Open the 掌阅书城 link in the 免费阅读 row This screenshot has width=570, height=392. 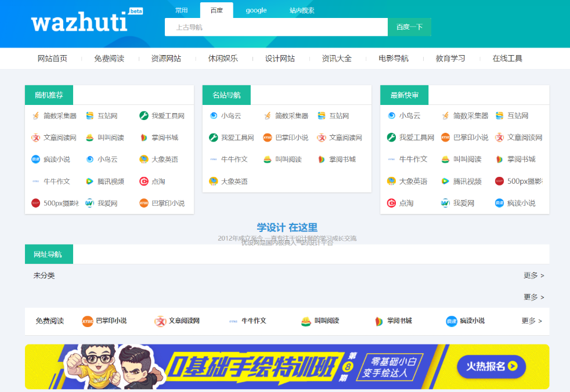point(399,321)
